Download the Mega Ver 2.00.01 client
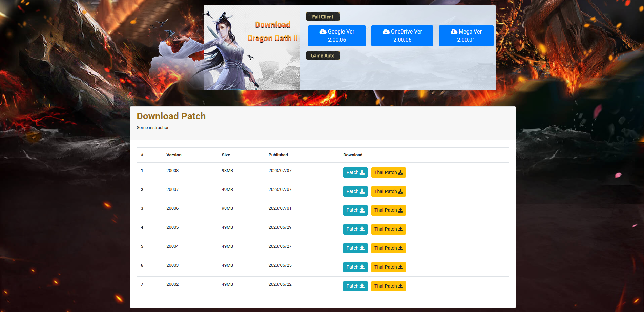Viewport: 644px width, 312px height. [x=466, y=36]
